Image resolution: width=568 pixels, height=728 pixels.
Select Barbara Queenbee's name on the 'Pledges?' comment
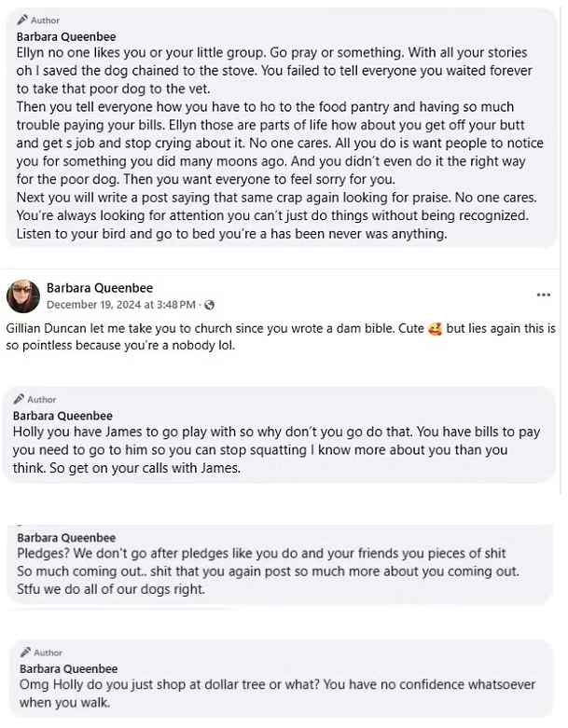[66, 538]
